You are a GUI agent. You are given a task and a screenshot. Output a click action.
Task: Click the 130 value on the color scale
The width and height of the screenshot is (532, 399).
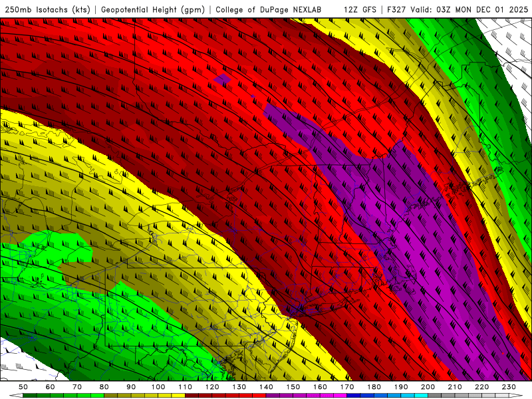point(239,387)
